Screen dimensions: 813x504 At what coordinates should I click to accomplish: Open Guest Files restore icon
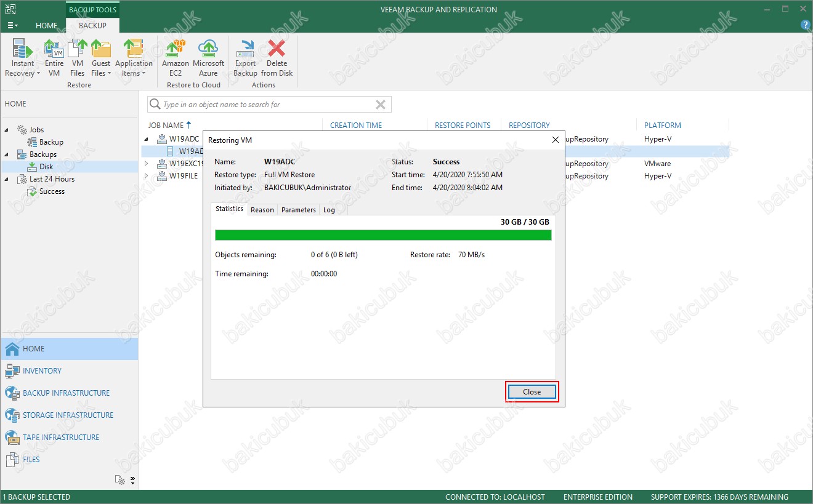click(101, 58)
